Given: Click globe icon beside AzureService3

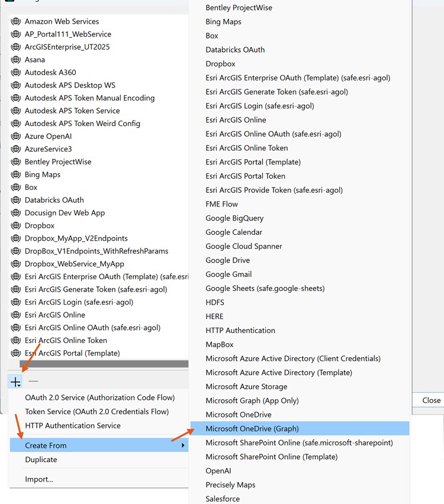Looking at the screenshot, I should 16,149.
